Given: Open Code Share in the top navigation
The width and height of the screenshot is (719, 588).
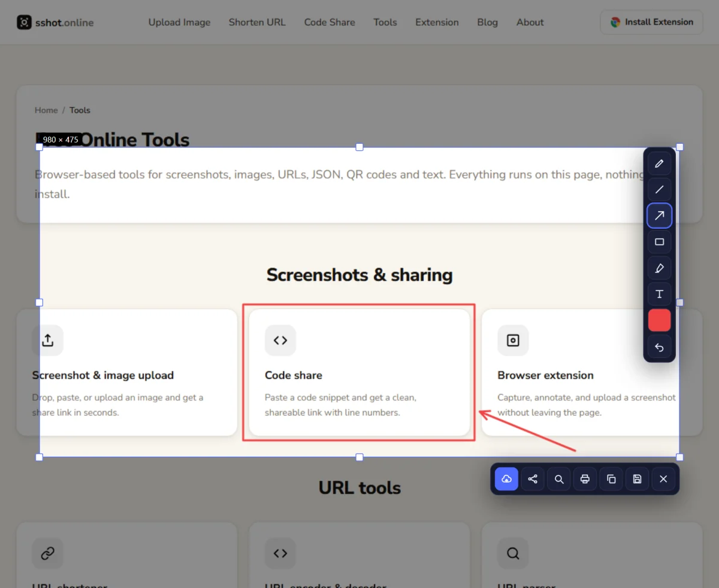Looking at the screenshot, I should 330,22.
